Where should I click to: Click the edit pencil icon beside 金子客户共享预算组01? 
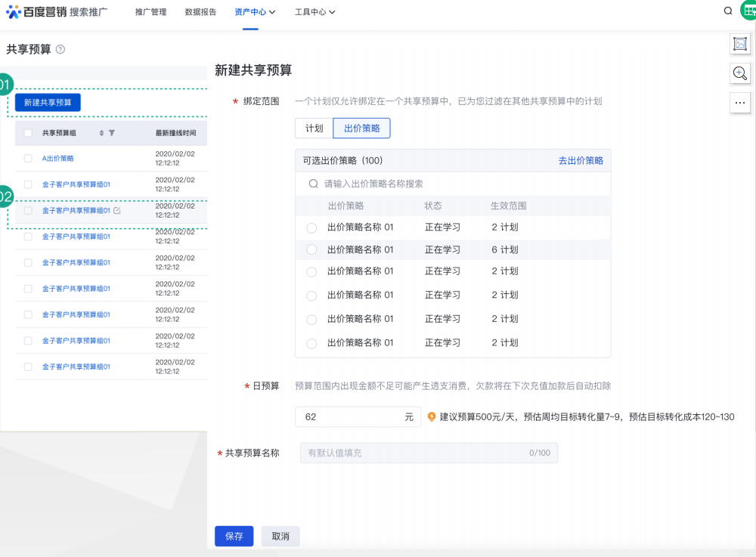point(116,211)
